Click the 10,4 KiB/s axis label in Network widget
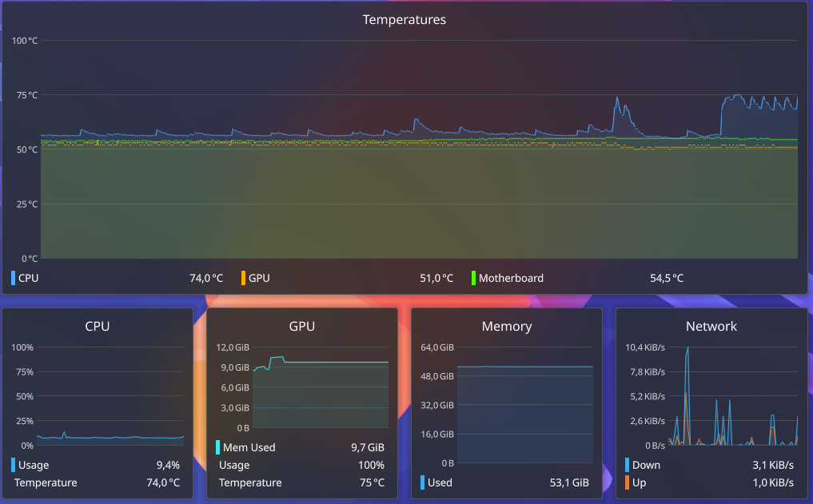Viewport: 813px width, 504px height. click(645, 347)
